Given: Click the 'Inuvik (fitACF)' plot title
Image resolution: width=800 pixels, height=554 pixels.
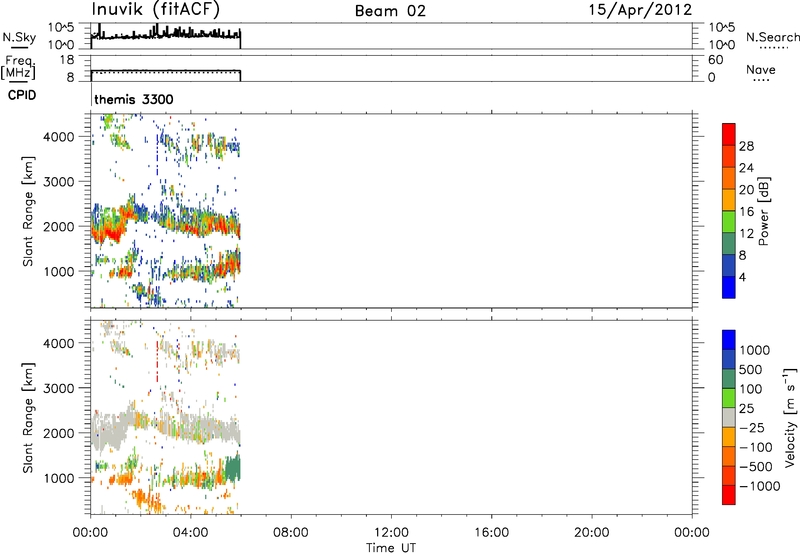Looking at the screenshot, I should tap(156, 9).
